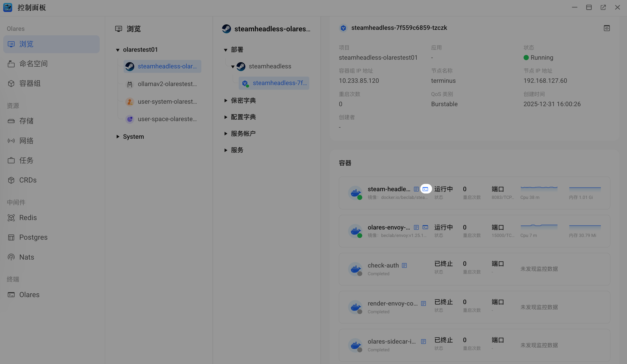Viewport: 627px width, 364px height.
Task: Open Redis middleware page
Action: (28, 218)
